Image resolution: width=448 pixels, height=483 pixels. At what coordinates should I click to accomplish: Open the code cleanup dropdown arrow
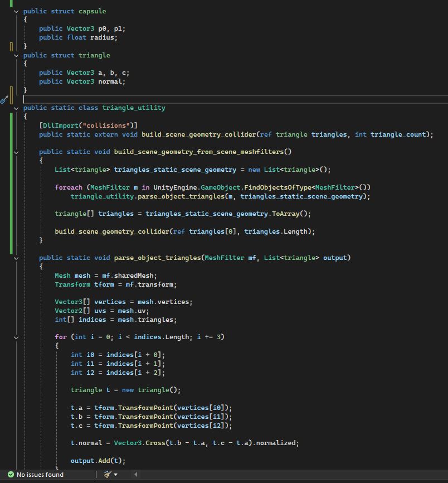tap(116, 475)
